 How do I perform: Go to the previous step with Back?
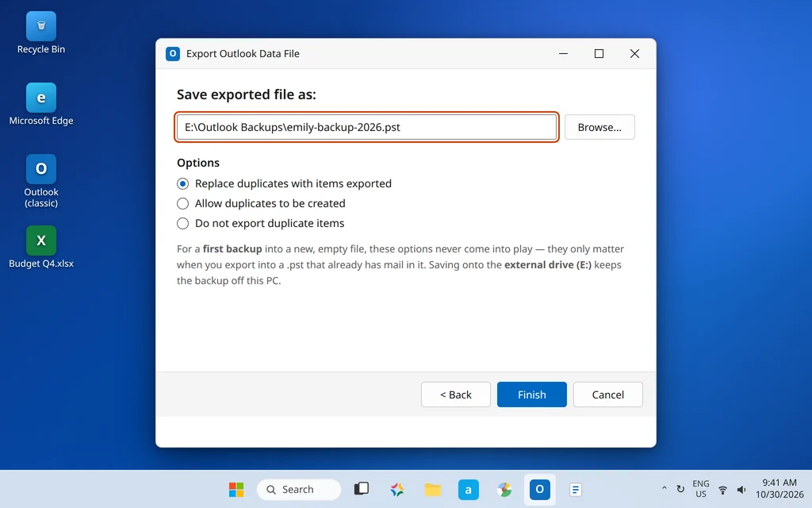pyautogui.click(x=456, y=394)
